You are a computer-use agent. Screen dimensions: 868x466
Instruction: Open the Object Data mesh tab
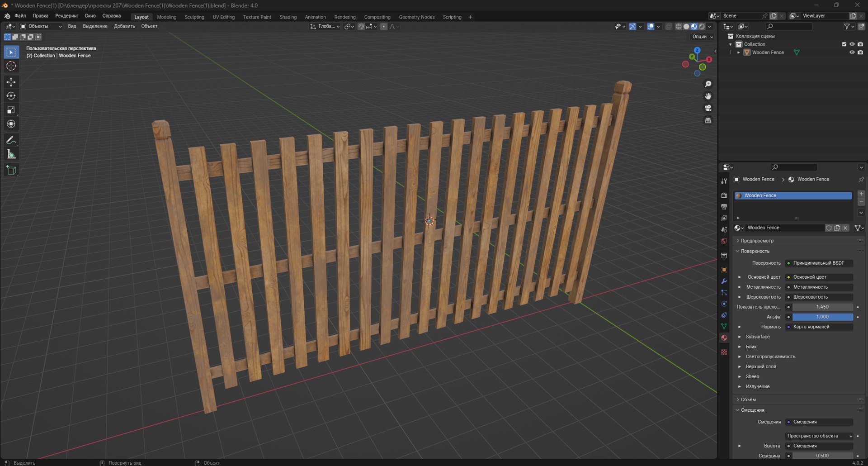pyautogui.click(x=724, y=326)
